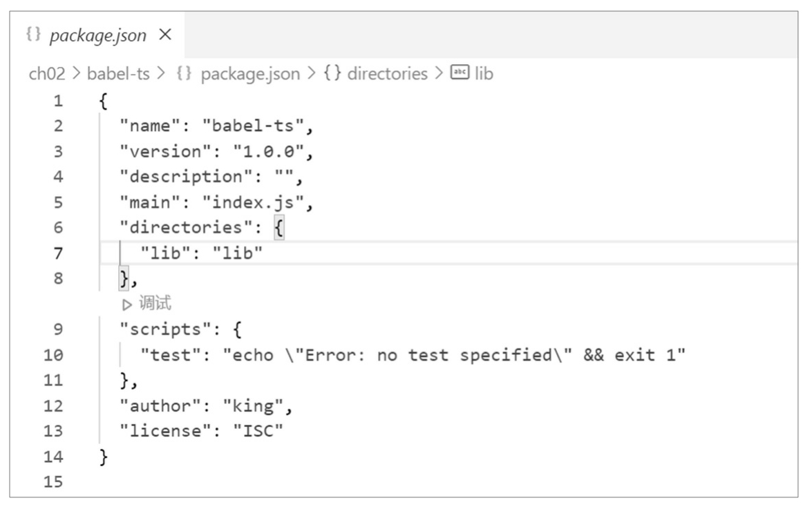
Task: Expand chevron after directories breadcrumb
Action: point(439,73)
